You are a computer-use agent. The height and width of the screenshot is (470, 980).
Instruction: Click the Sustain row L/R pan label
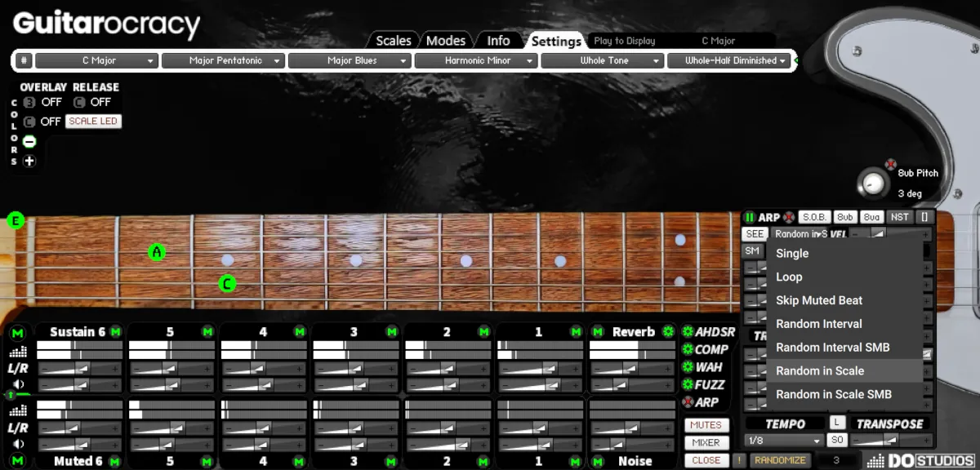[18, 369]
